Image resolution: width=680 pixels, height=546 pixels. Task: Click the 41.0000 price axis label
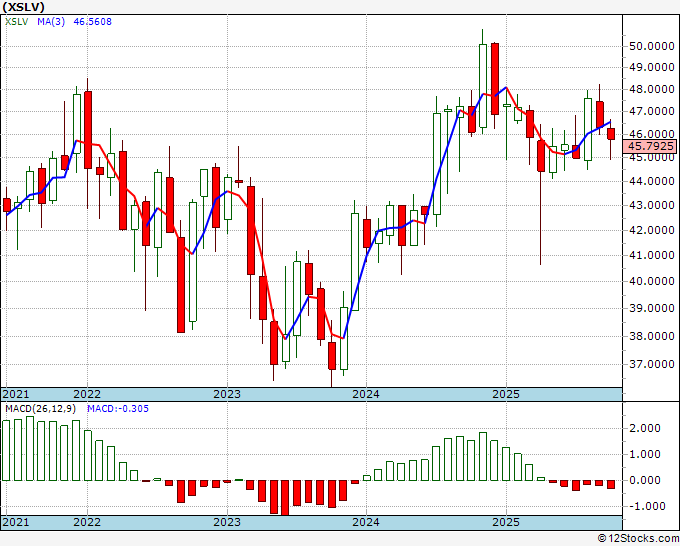pos(651,255)
